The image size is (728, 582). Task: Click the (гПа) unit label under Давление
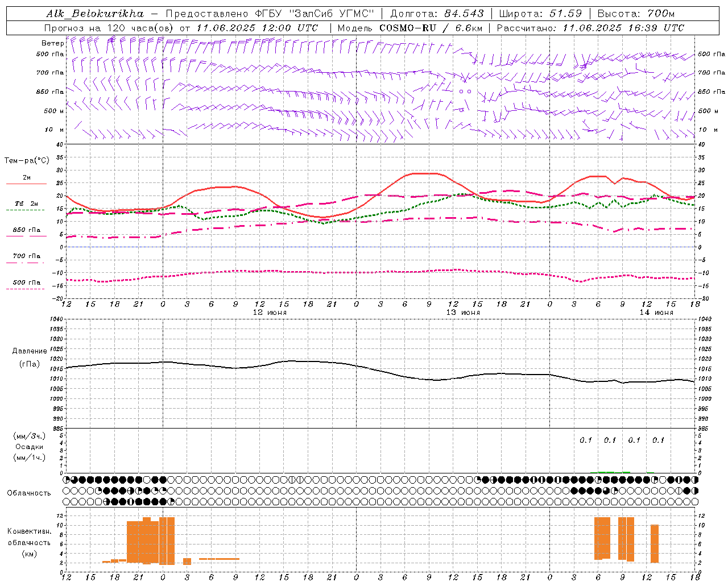pos(30,364)
